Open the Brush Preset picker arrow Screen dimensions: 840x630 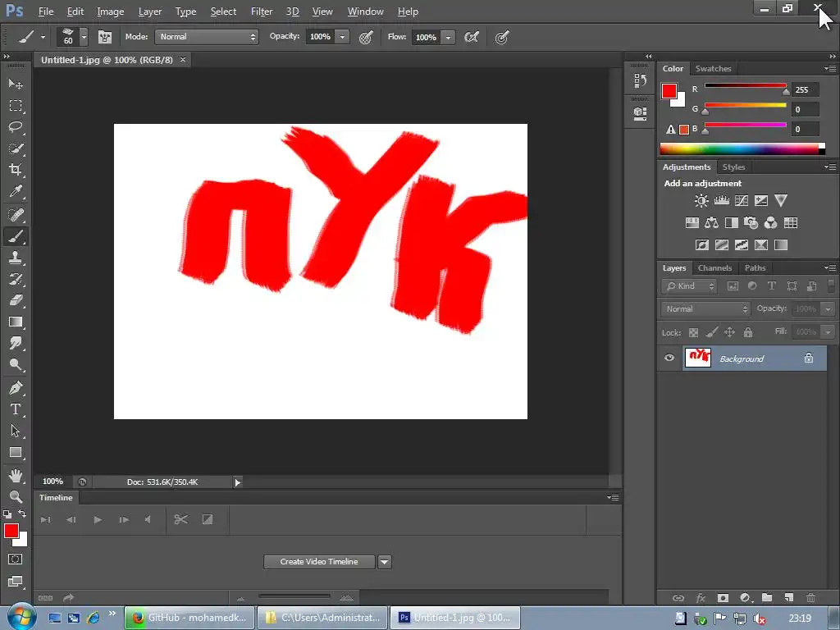pyautogui.click(x=84, y=37)
